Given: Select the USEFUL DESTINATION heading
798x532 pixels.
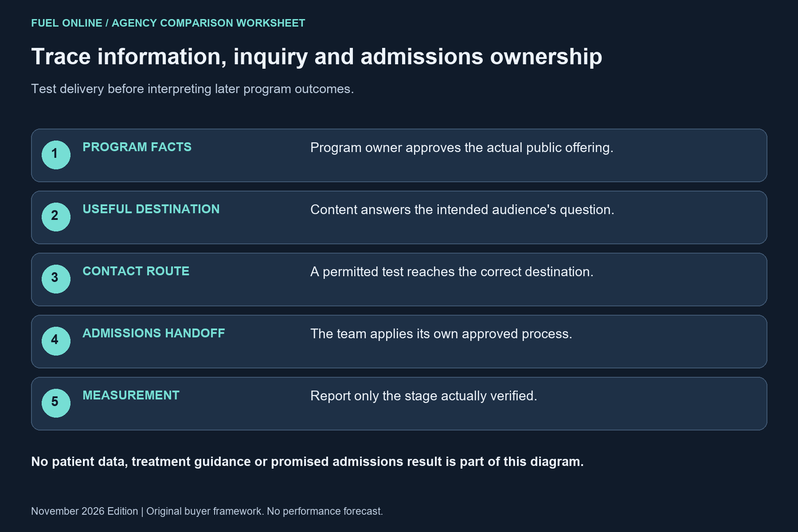Looking at the screenshot, I should pos(151,209).
